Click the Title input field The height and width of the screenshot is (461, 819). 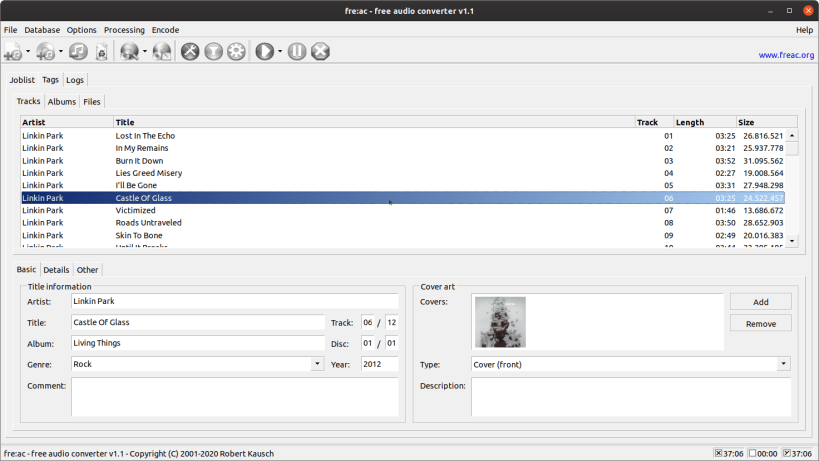point(198,322)
